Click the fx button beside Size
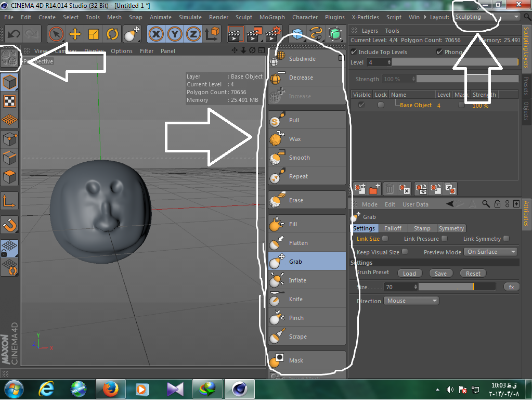Screen dimensions: 532x401 tap(511, 287)
